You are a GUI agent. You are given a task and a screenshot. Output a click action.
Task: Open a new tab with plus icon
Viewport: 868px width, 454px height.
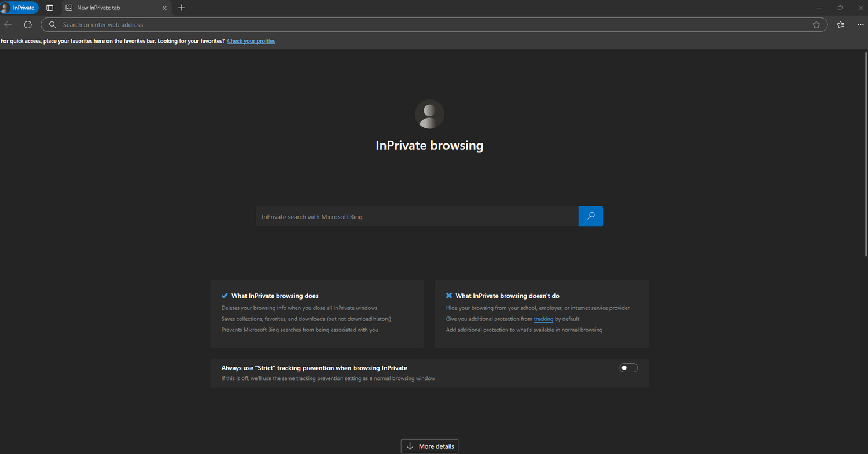pos(182,8)
